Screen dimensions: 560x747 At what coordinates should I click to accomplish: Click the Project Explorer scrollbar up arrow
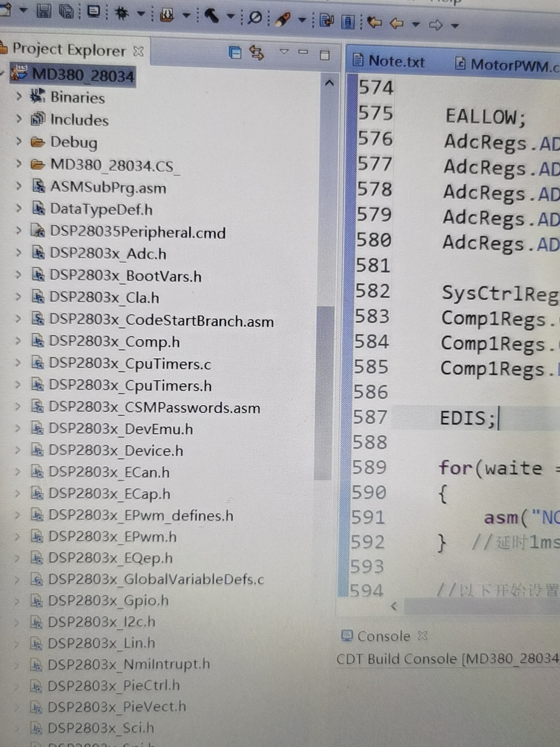click(x=329, y=83)
